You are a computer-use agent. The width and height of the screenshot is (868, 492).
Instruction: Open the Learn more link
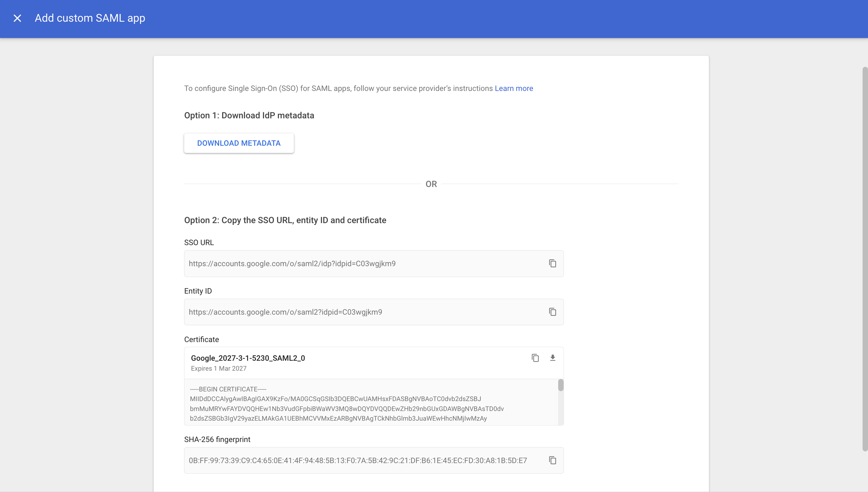[x=514, y=89]
